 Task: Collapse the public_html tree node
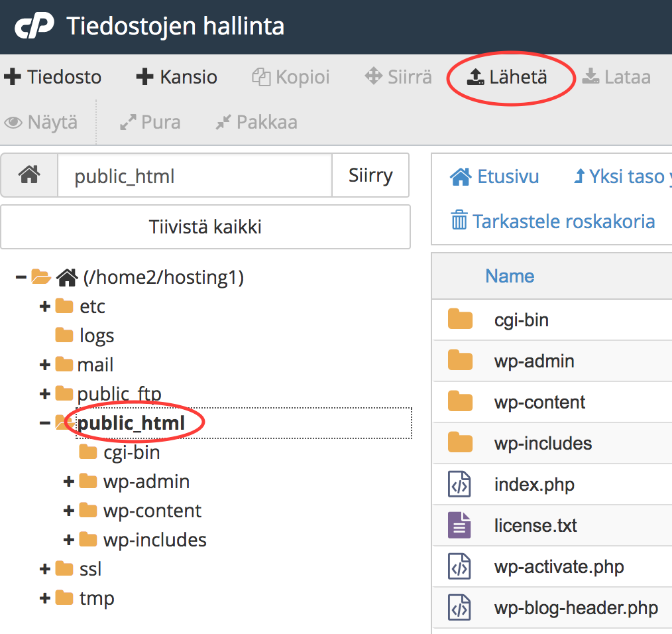pos(45,422)
